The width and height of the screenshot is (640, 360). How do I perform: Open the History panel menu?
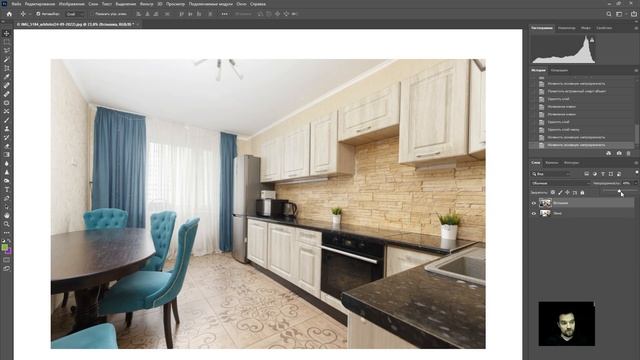click(636, 71)
